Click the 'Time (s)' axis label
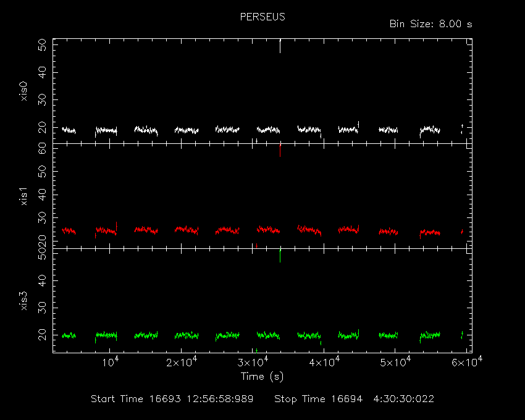The image size is (525, 420). [x=262, y=377]
